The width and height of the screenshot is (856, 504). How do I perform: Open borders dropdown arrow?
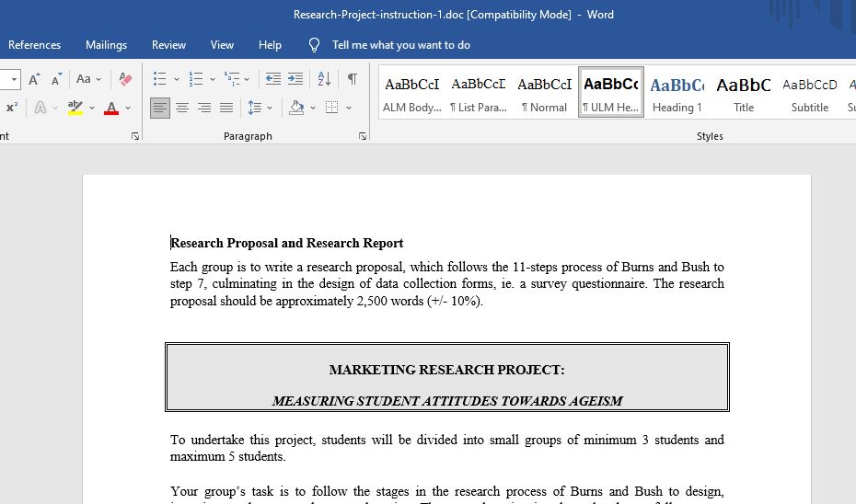348,108
